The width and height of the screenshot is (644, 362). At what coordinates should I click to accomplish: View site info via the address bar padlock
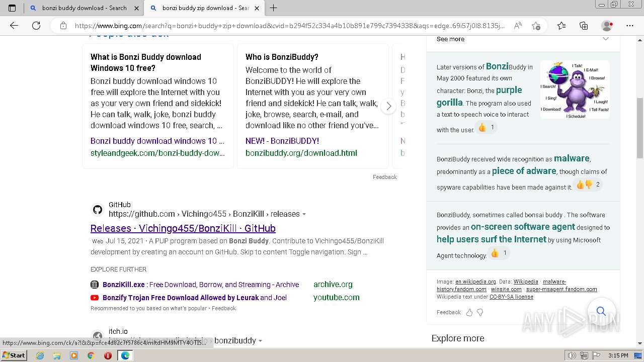pyautogui.click(x=63, y=26)
